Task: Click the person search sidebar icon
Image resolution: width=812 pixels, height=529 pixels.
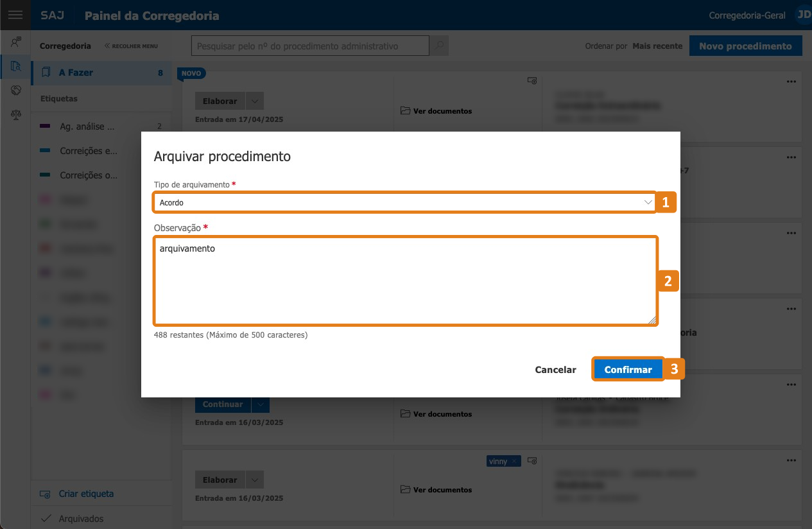Action: pyautogui.click(x=15, y=42)
